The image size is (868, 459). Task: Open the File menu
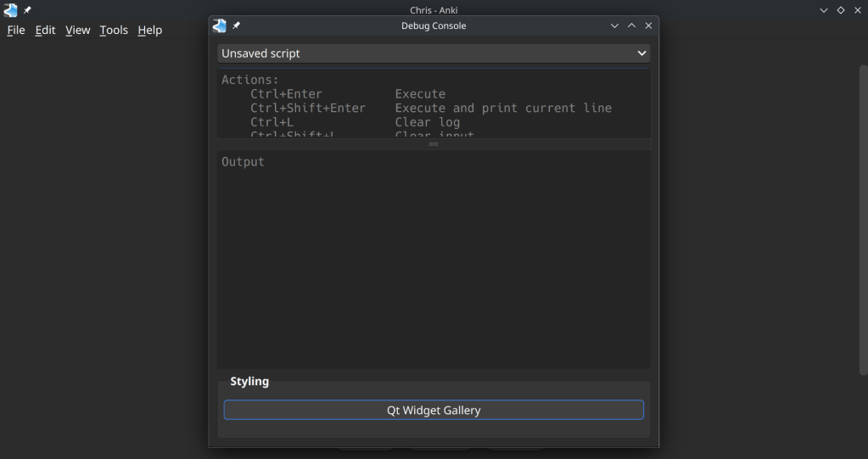(x=16, y=30)
